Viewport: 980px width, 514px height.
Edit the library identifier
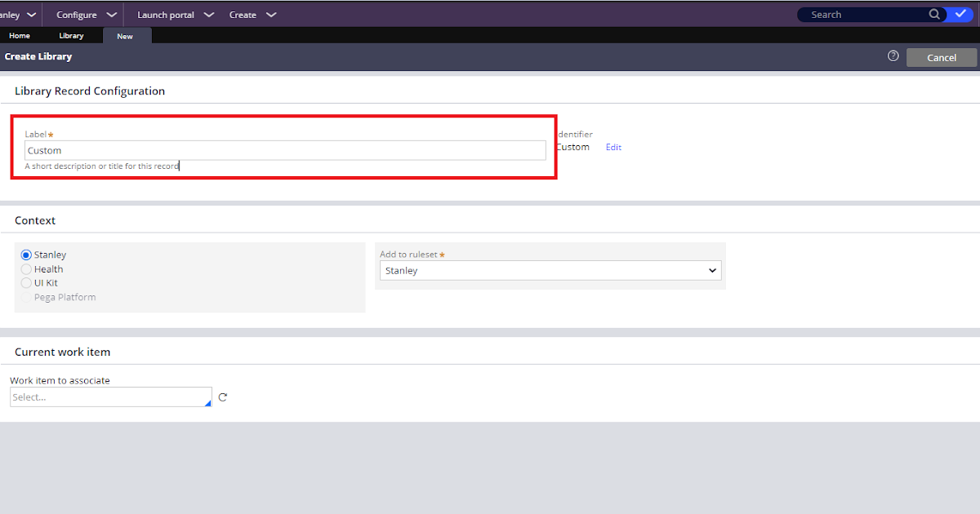pyautogui.click(x=613, y=147)
